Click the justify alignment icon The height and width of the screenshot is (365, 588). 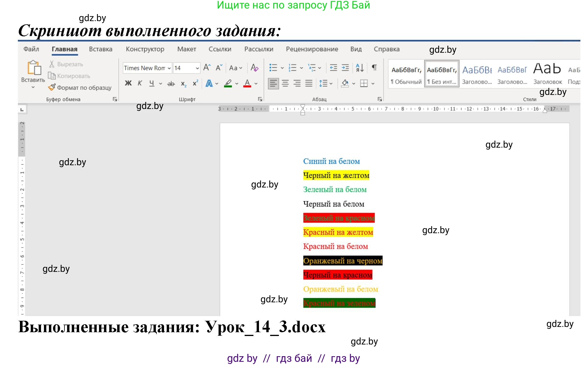309,83
